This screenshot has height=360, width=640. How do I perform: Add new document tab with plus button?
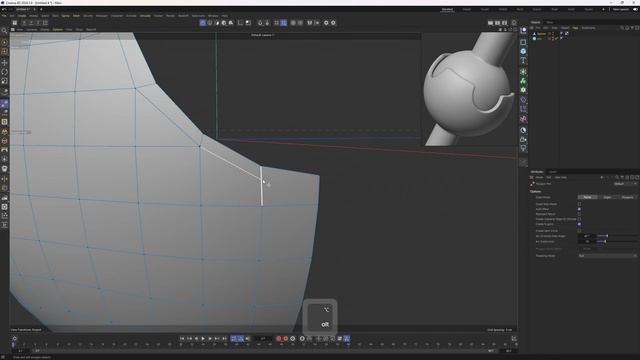[41, 9]
